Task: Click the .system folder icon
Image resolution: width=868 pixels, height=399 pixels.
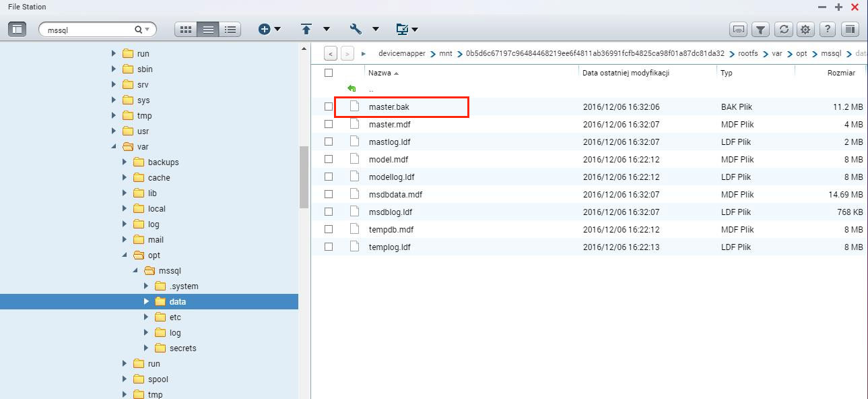Action: click(x=160, y=286)
